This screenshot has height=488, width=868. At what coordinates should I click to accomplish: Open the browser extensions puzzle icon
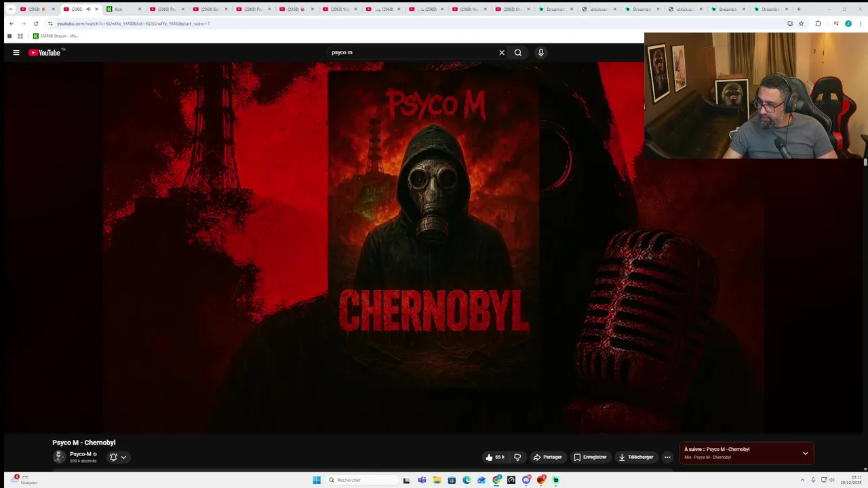tap(818, 24)
